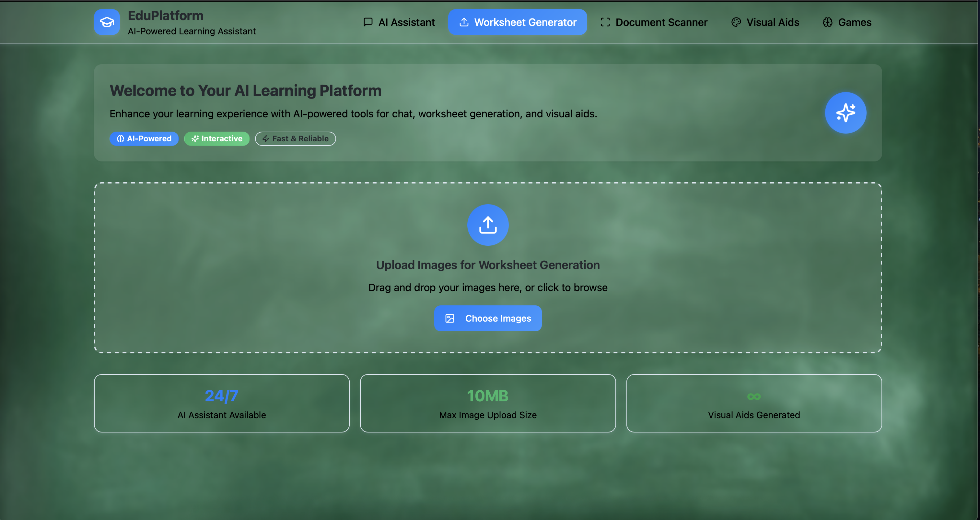Click the blue sparkle circle icon
This screenshot has height=520, width=980.
click(x=845, y=113)
